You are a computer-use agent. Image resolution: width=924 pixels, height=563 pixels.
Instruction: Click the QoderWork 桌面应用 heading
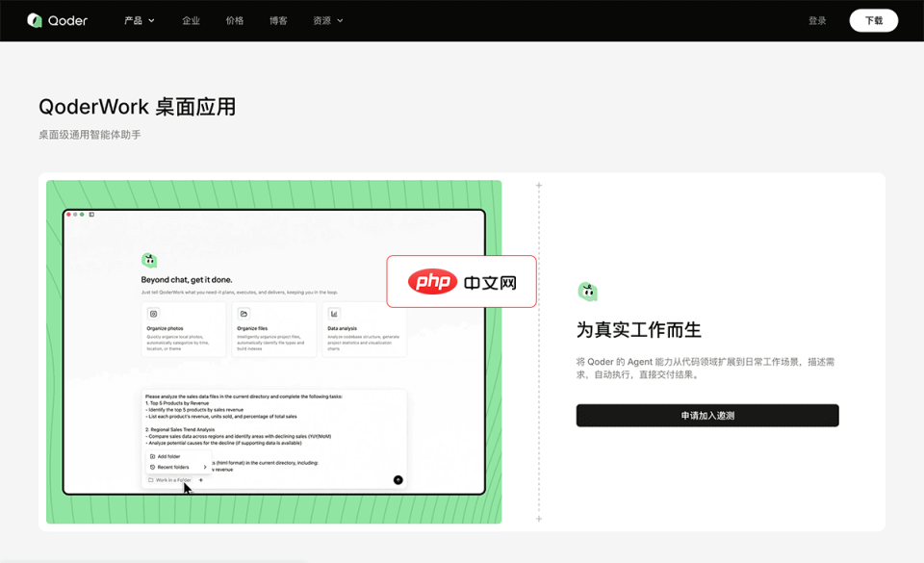click(x=138, y=107)
